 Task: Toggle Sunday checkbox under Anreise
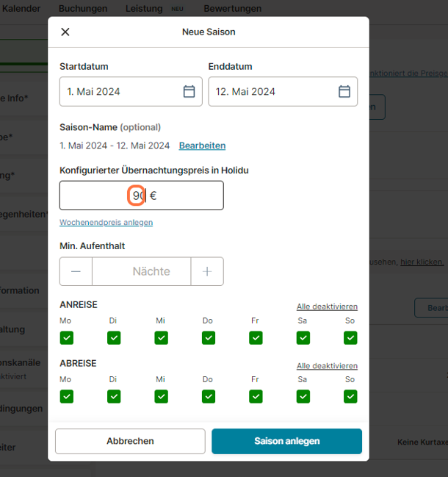point(350,337)
